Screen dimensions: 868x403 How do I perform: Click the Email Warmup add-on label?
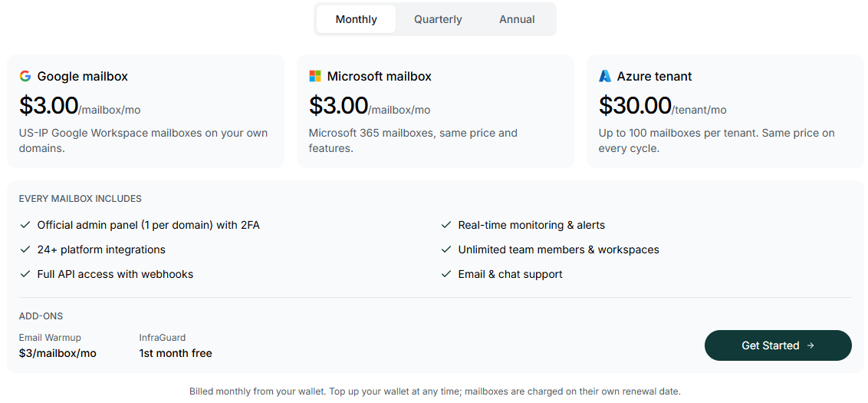[x=50, y=337]
